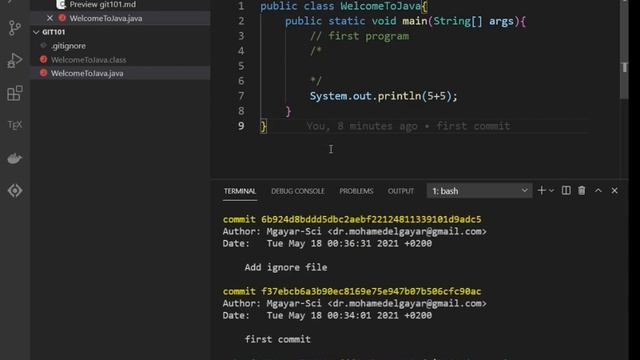Switch to the DEBUG CONSOLE tab
The width and height of the screenshot is (640, 360).
coord(298,191)
